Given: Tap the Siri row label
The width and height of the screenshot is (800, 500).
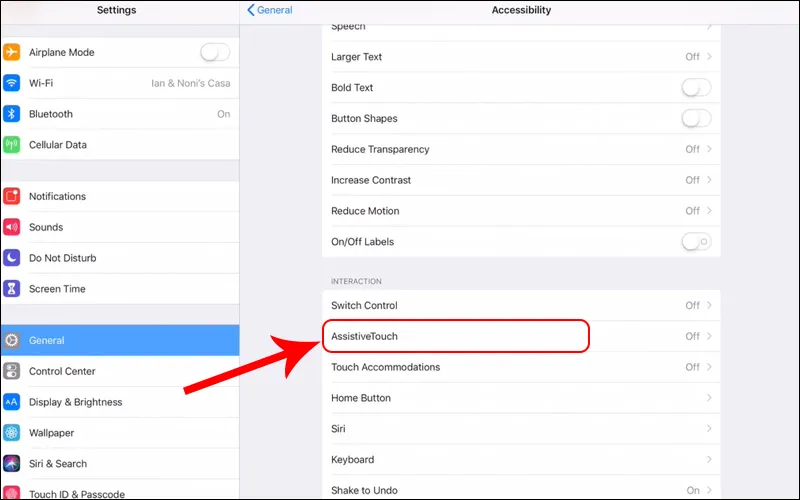Looking at the screenshot, I should 338,429.
